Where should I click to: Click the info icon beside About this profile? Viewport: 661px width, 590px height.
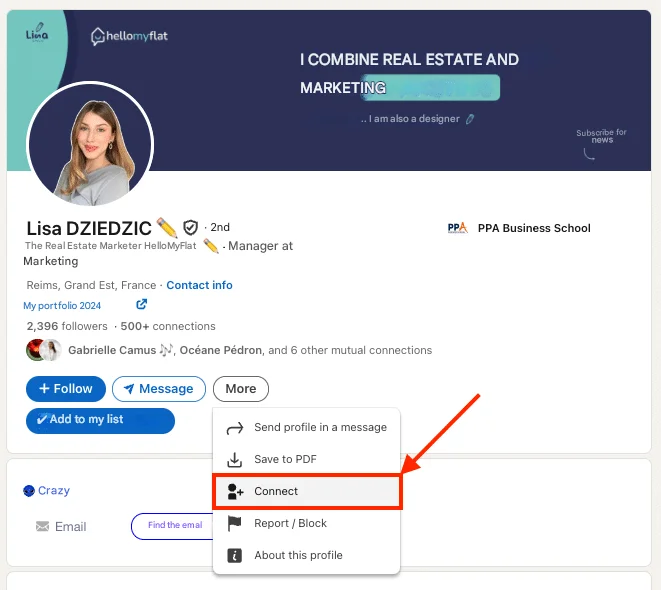click(x=234, y=555)
